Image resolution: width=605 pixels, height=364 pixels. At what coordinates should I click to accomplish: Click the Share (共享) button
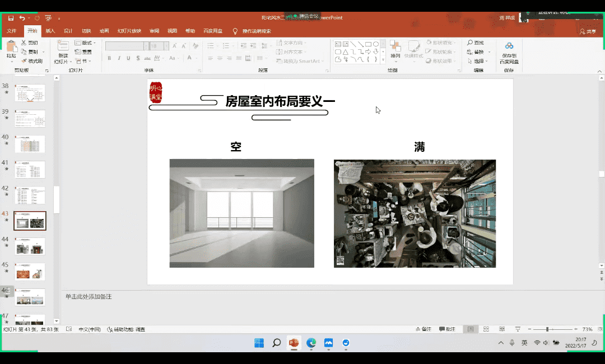point(588,31)
